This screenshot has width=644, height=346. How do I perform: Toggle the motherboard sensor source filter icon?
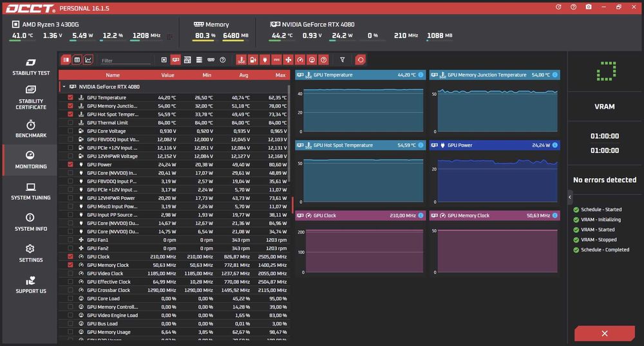coord(187,60)
